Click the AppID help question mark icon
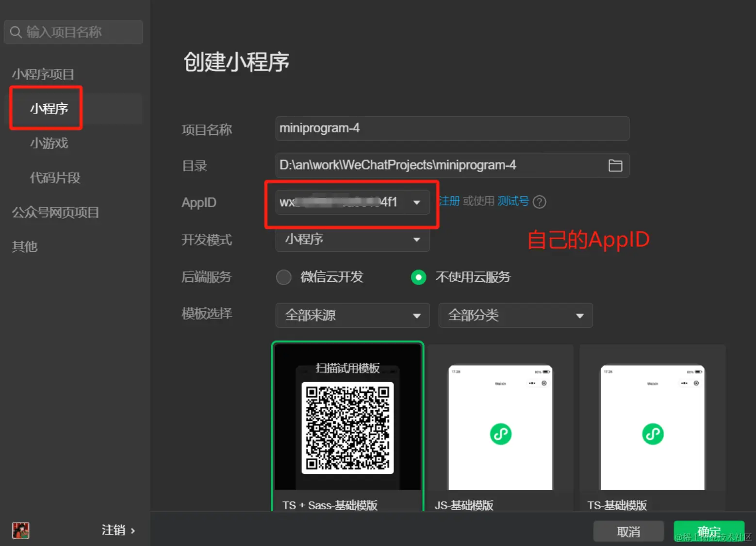 [539, 202]
